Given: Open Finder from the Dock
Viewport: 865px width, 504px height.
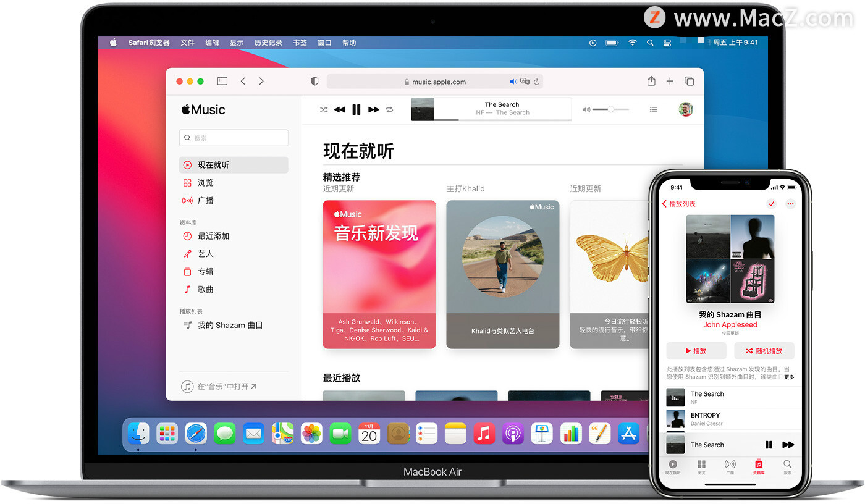Looking at the screenshot, I should 138,433.
